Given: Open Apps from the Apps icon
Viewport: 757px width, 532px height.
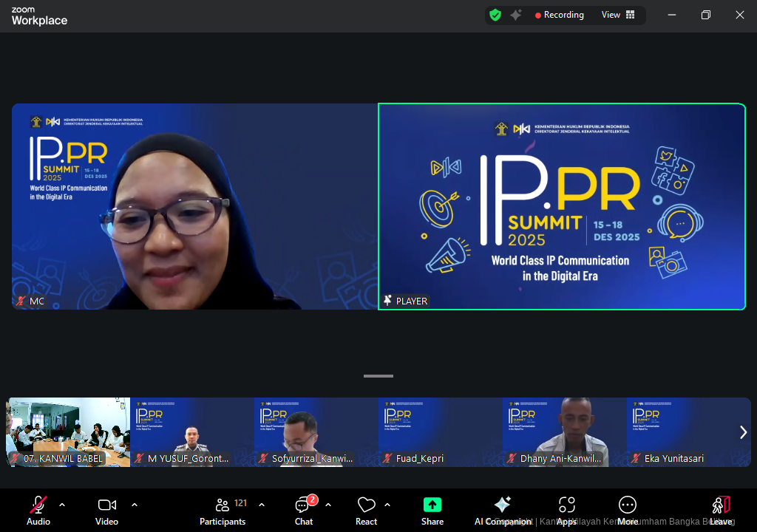Looking at the screenshot, I should click(566, 506).
